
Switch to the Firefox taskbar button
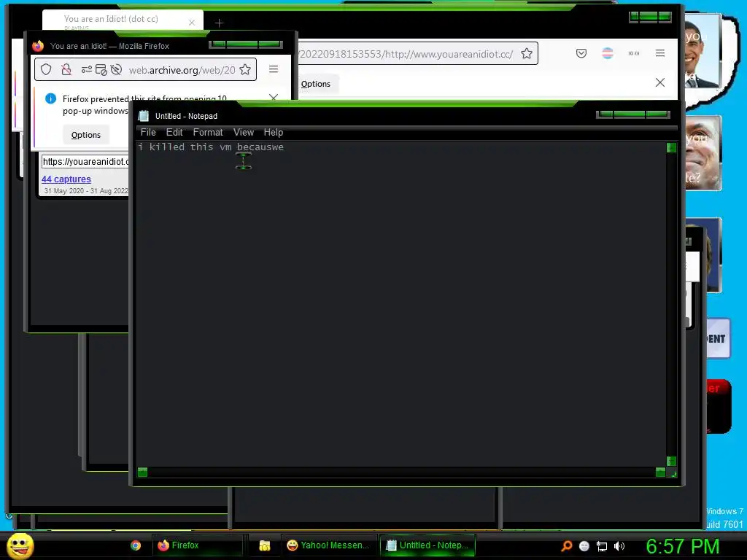198,545
